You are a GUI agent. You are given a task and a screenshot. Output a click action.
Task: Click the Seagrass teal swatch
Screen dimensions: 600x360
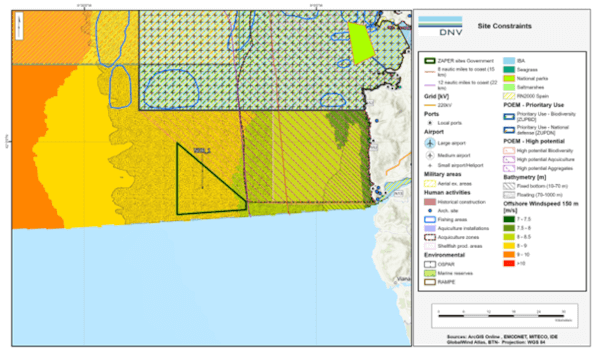(x=509, y=70)
